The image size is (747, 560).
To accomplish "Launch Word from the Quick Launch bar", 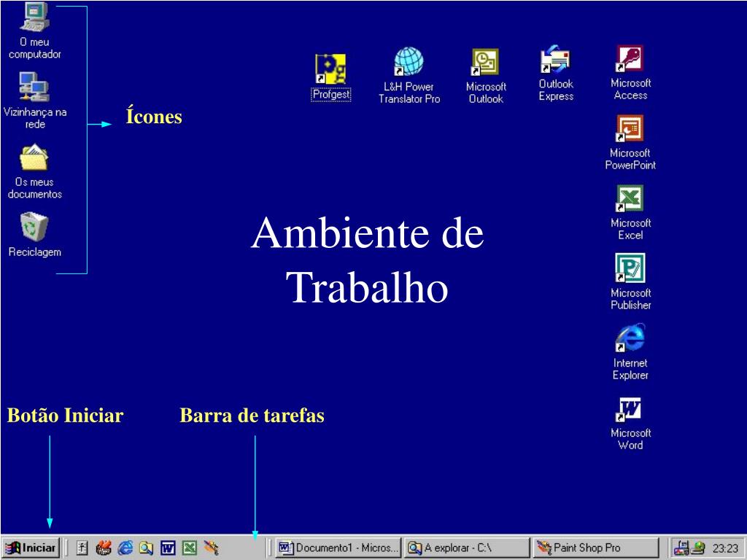I will (168, 548).
